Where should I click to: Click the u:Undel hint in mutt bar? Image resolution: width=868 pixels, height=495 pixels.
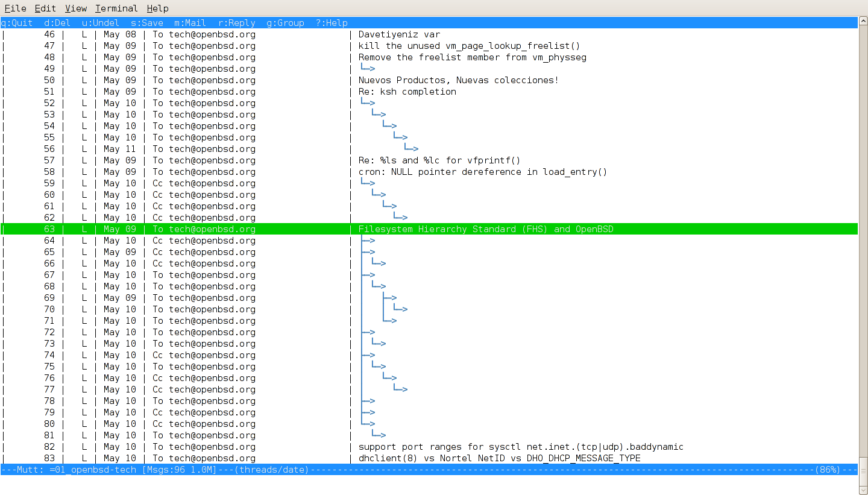[x=101, y=23]
